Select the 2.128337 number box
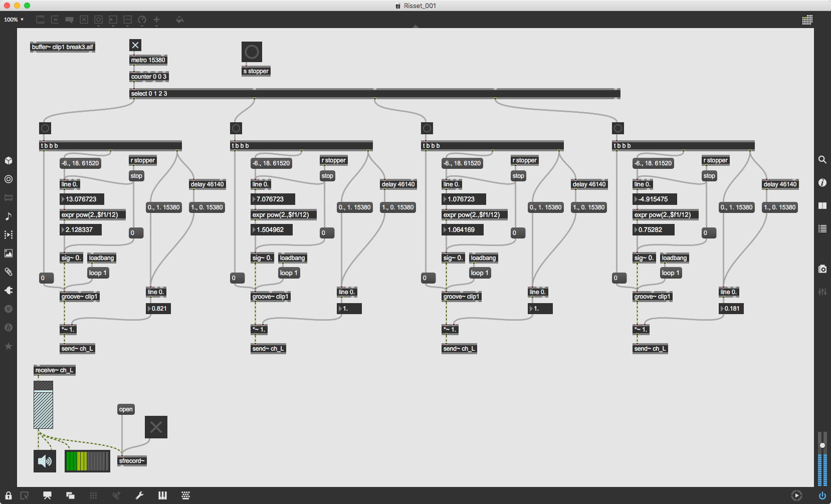The height and width of the screenshot is (504, 831). point(81,230)
